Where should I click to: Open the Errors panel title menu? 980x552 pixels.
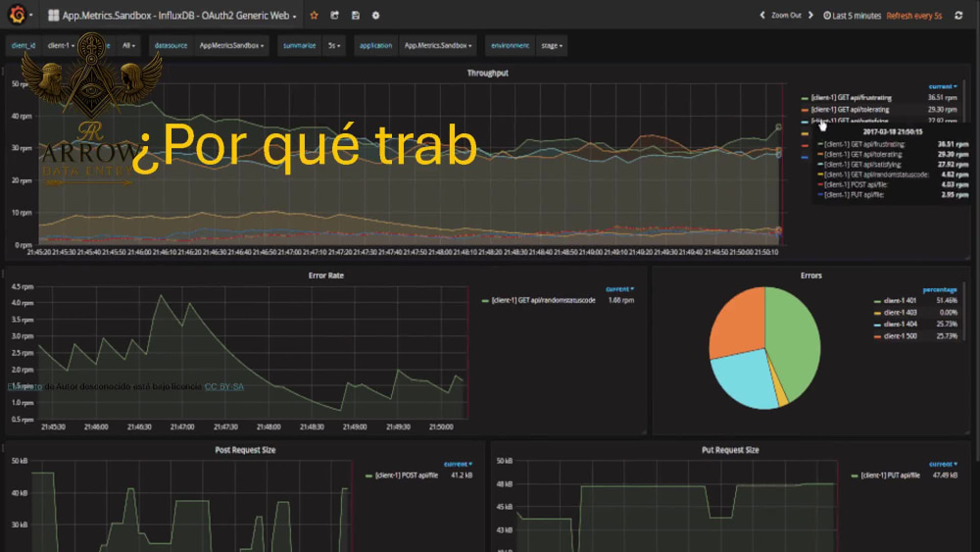coord(811,276)
